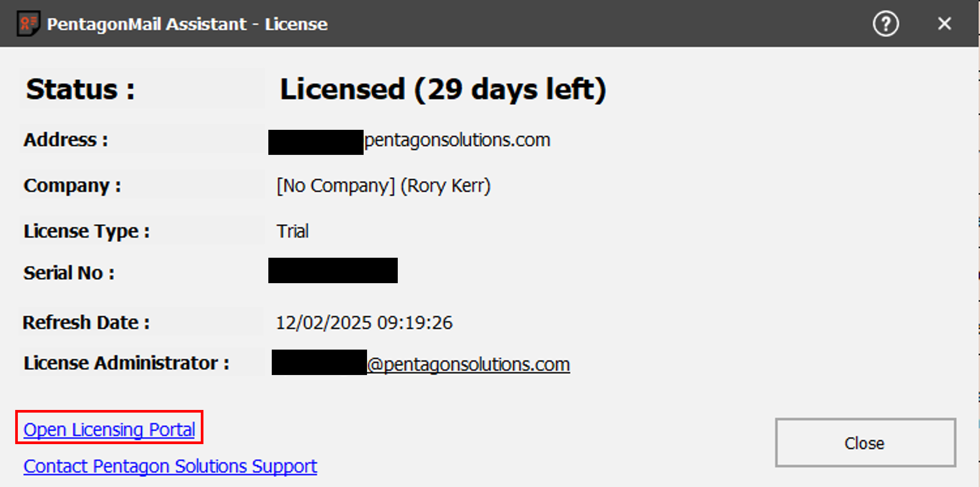Click the dialog title bar text

click(x=187, y=24)
